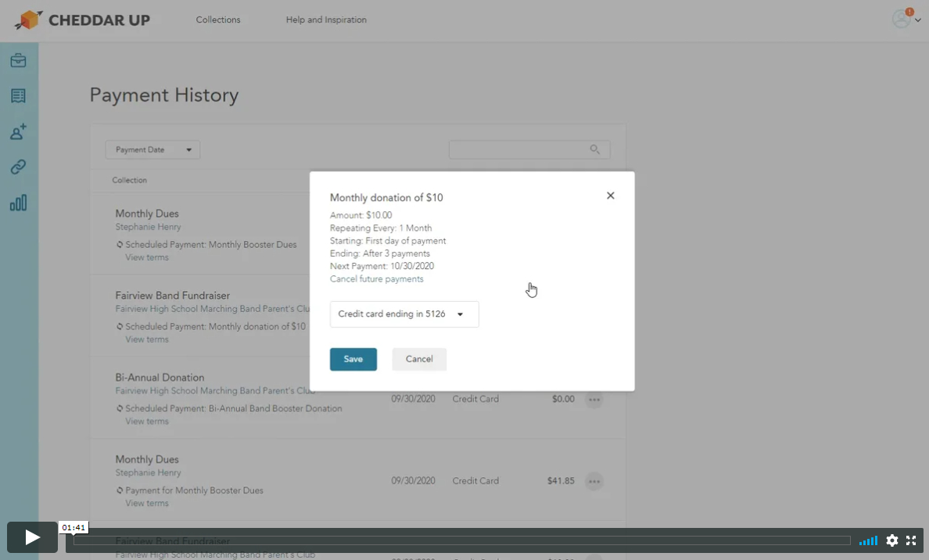Open the document list sidebar icon

[18, 96]
